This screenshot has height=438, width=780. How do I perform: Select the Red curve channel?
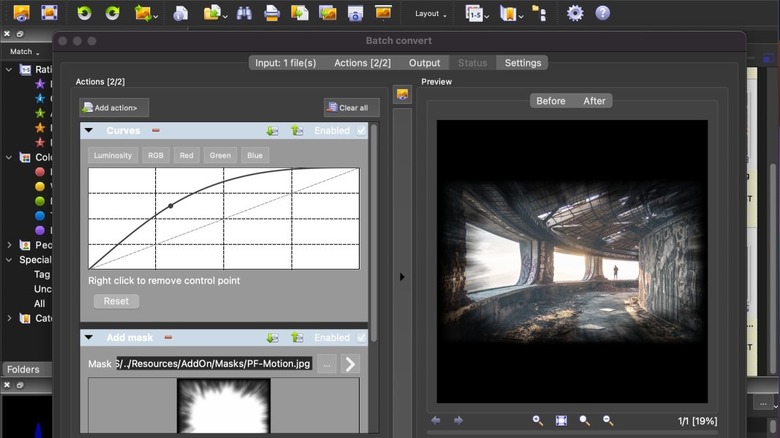click(187, 155)
